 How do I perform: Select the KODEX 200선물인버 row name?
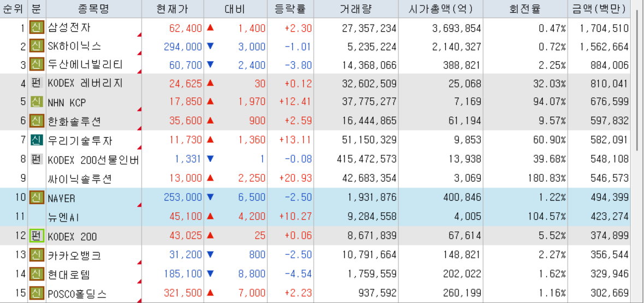[x=93, y=159]
